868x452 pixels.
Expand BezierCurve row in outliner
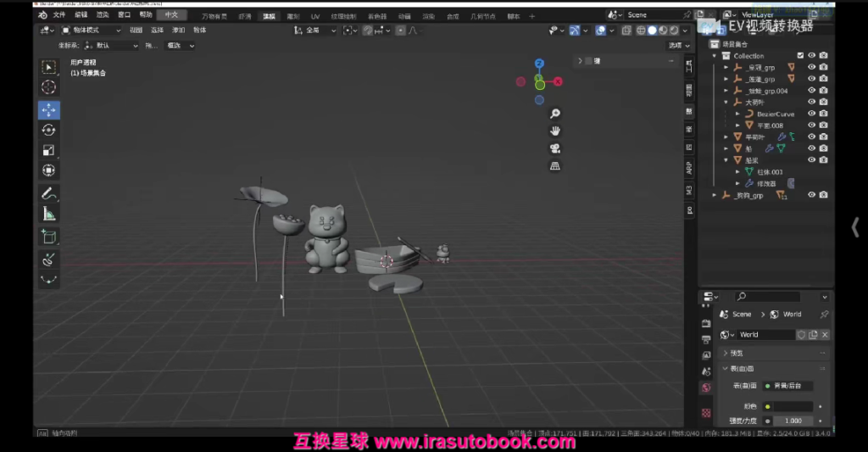(737, 114)
